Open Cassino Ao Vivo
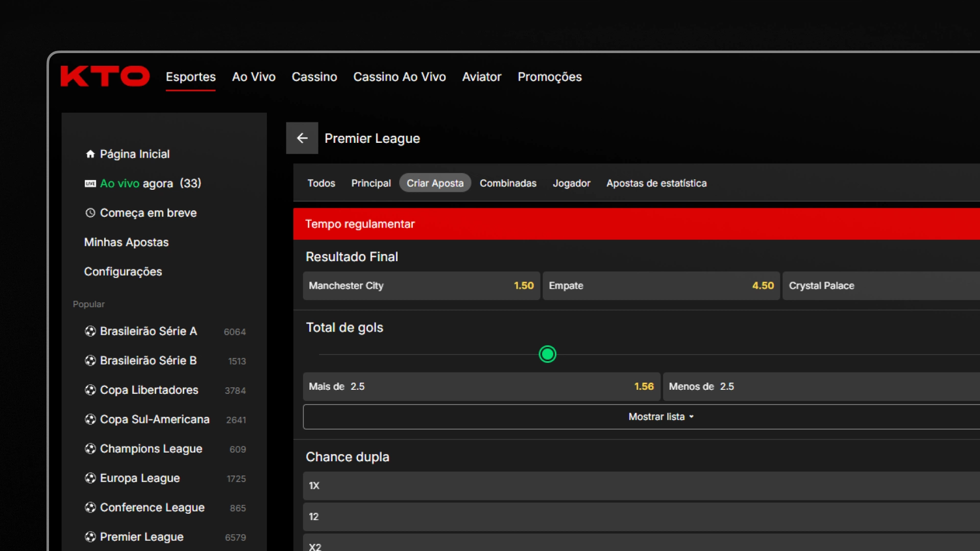Screen dimensions: 980x551 (x=400, y=77)
